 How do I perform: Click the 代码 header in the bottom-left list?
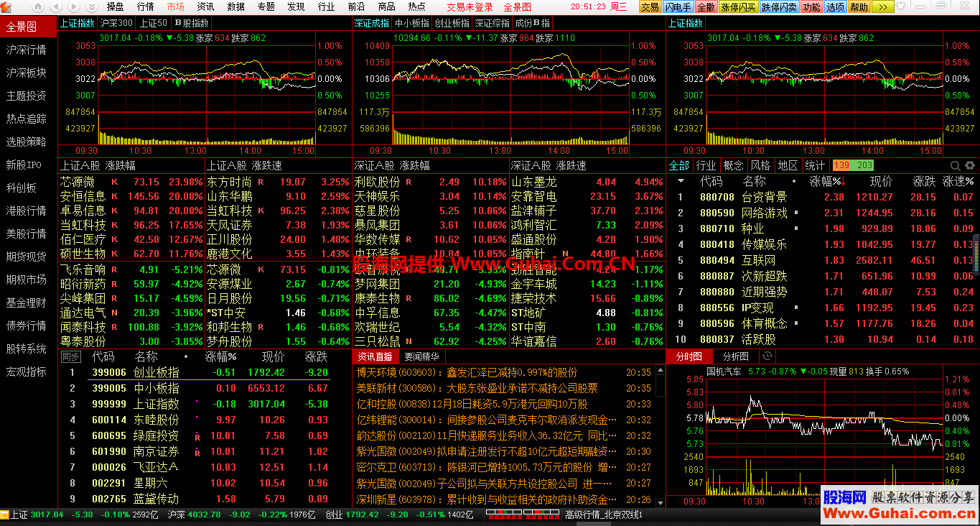coord(103,356)
